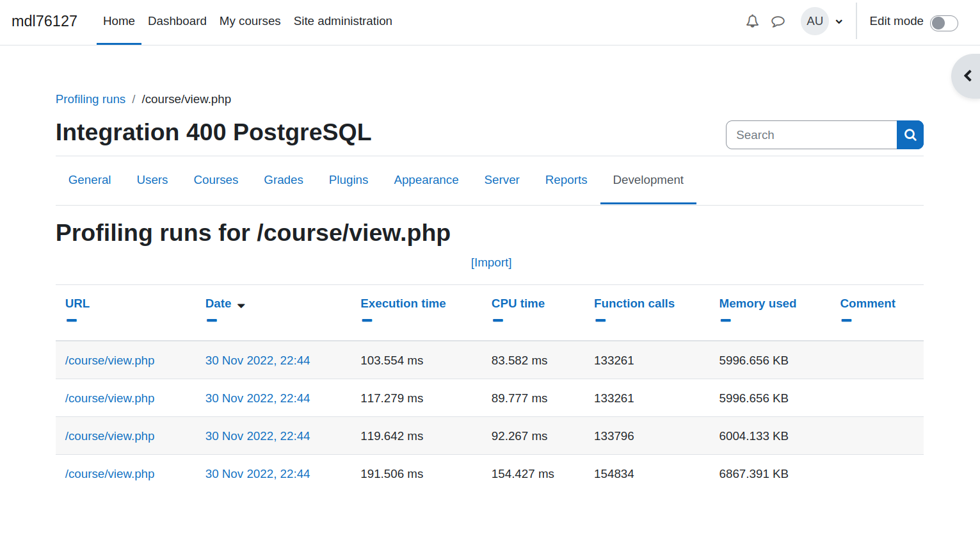Open the messaging speech bubble icon
Screen dimensions: 980x540
[x=778, y=21]
